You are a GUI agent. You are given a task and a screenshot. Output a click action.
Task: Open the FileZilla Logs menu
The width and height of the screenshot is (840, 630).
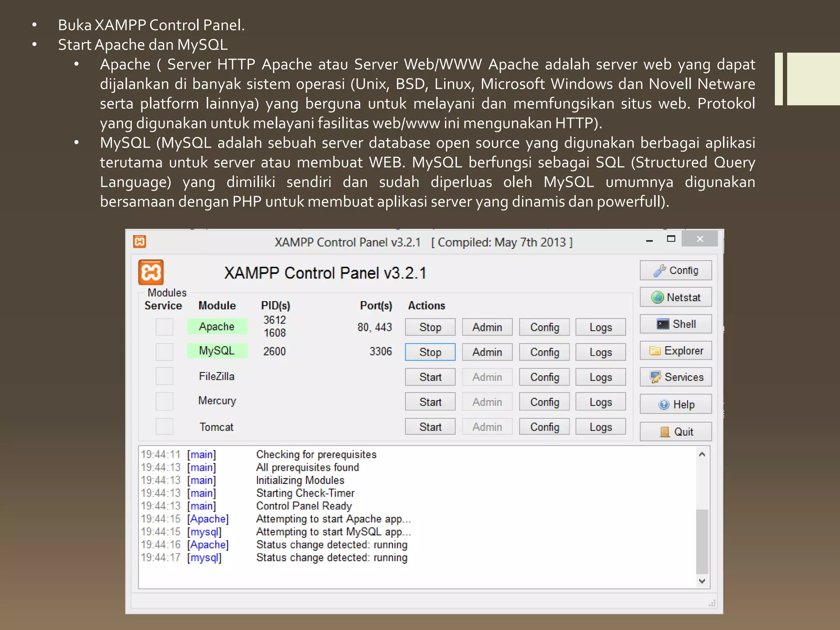[x=601, y=377]
